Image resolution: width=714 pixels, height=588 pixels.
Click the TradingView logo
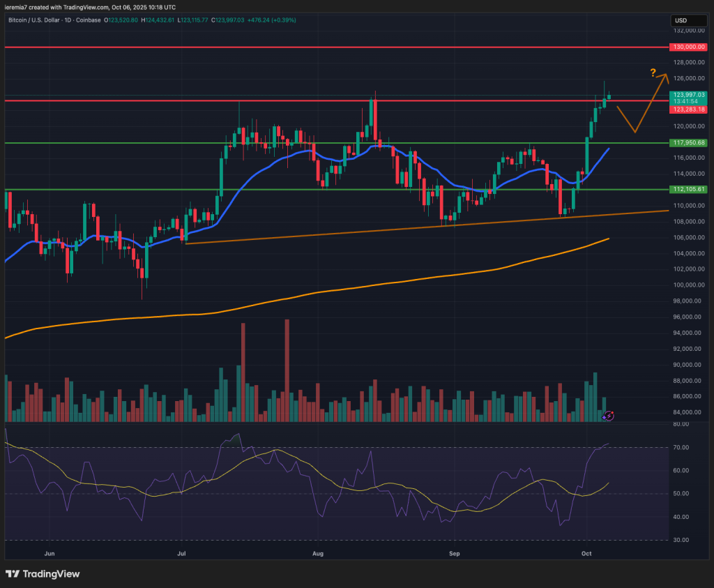tap(43, 574)
